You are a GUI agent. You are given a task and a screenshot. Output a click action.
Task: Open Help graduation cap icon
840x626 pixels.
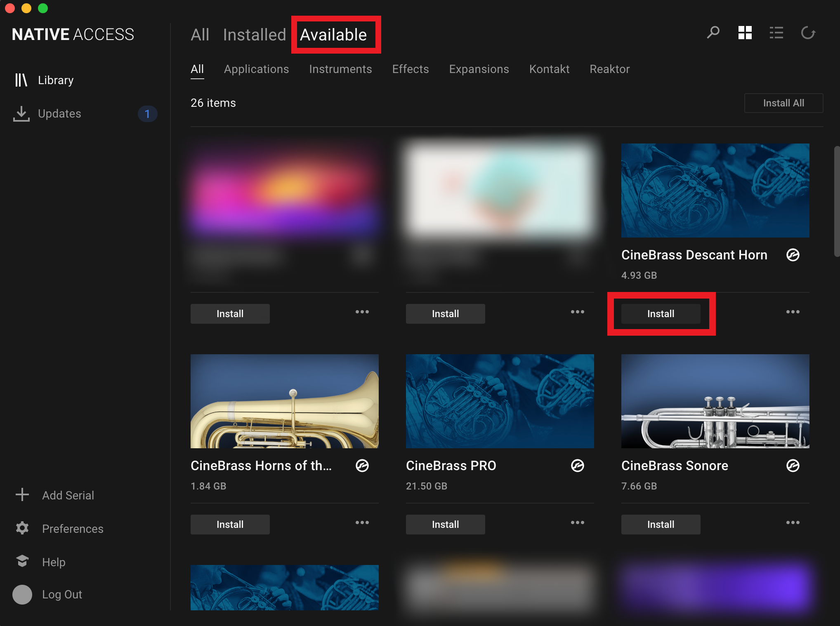[x=22, y=561]
